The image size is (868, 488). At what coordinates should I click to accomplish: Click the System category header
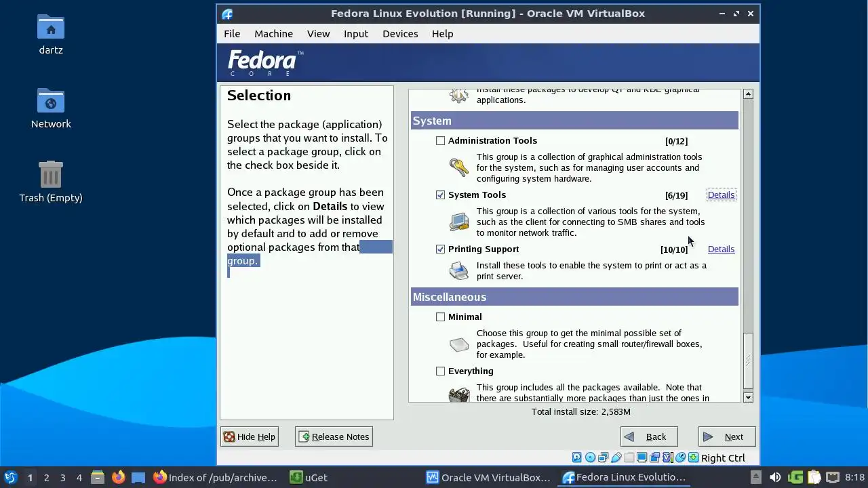click(574, 121)
